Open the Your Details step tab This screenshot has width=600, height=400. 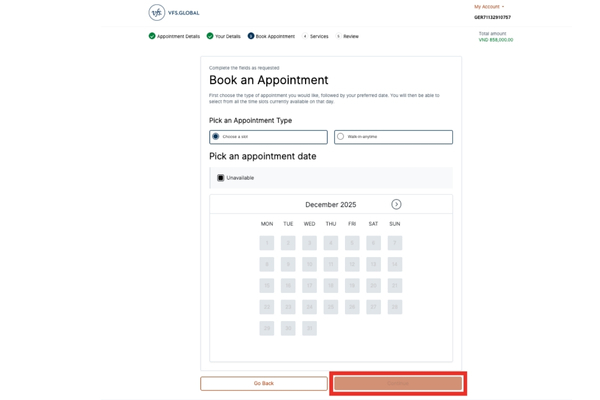pyautogui.click(x=227, y=36)
